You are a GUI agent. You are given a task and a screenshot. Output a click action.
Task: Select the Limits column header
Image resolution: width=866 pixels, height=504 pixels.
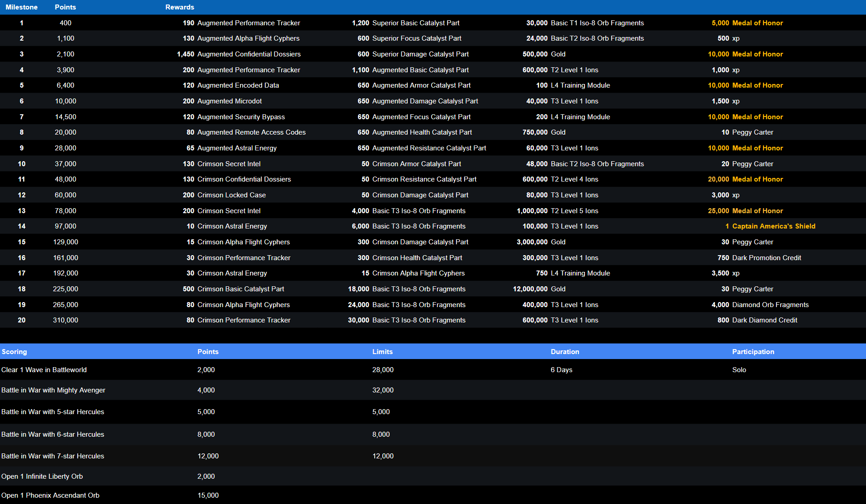click(x=382, y=352)
